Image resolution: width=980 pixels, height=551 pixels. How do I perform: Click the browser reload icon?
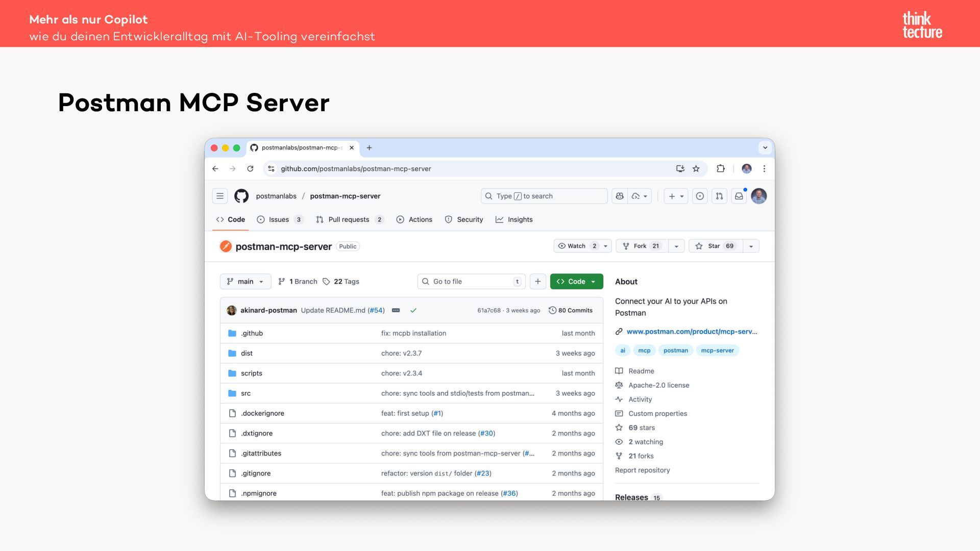coord(250,169)
